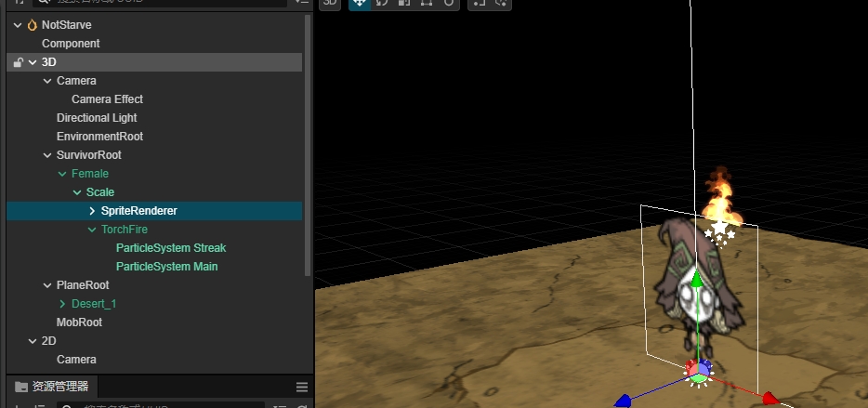
Task: Expand the SpriteRenderer node
Action: tap(92, 211)
